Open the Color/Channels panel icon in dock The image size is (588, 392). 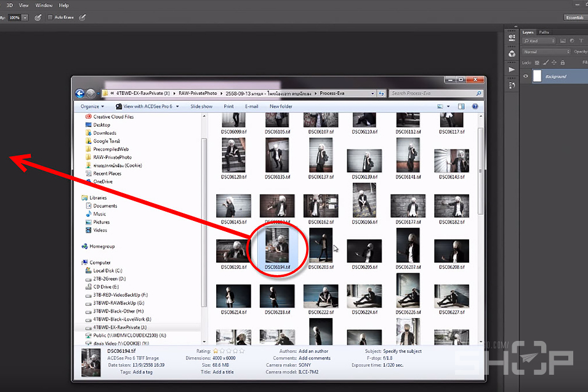point(512,54)
